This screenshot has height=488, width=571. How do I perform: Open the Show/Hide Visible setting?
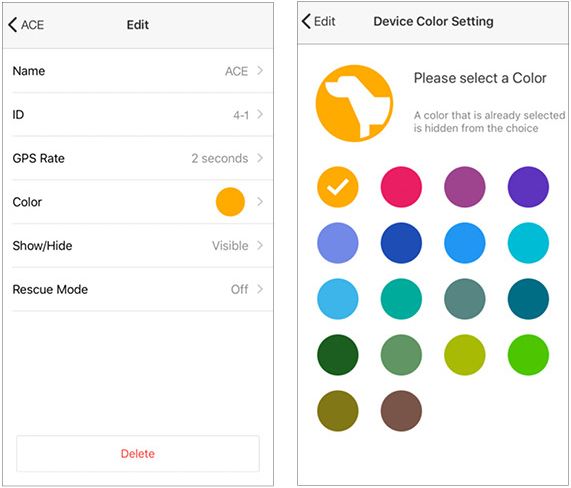(x=138, y=245)
